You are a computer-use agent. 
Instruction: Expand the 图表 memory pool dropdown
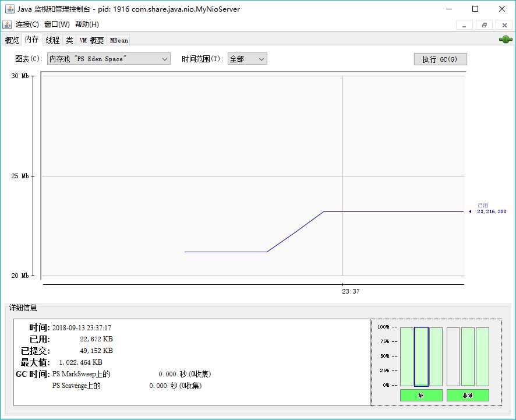point(108,59)
